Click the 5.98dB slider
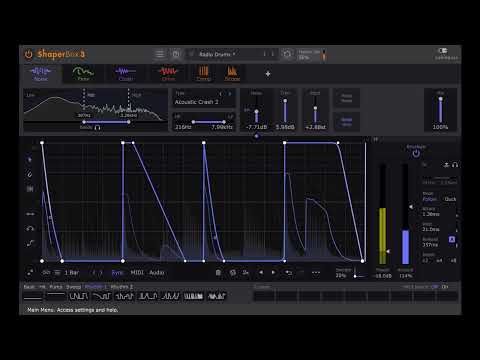 [x=285, y=111]
